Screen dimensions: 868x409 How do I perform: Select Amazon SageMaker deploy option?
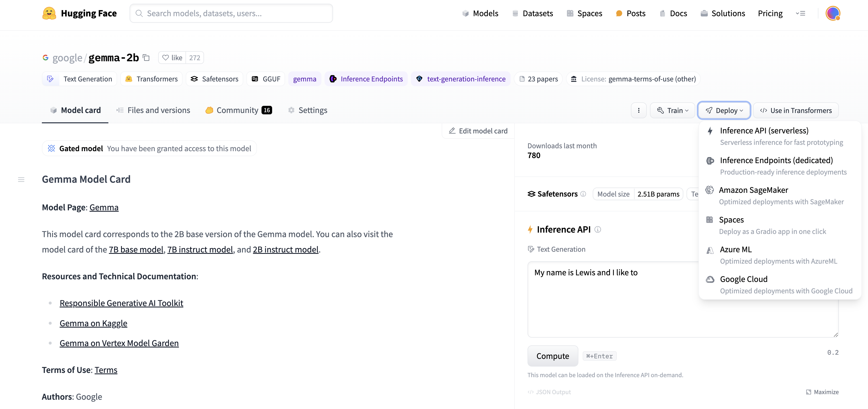tap(753, 190)
